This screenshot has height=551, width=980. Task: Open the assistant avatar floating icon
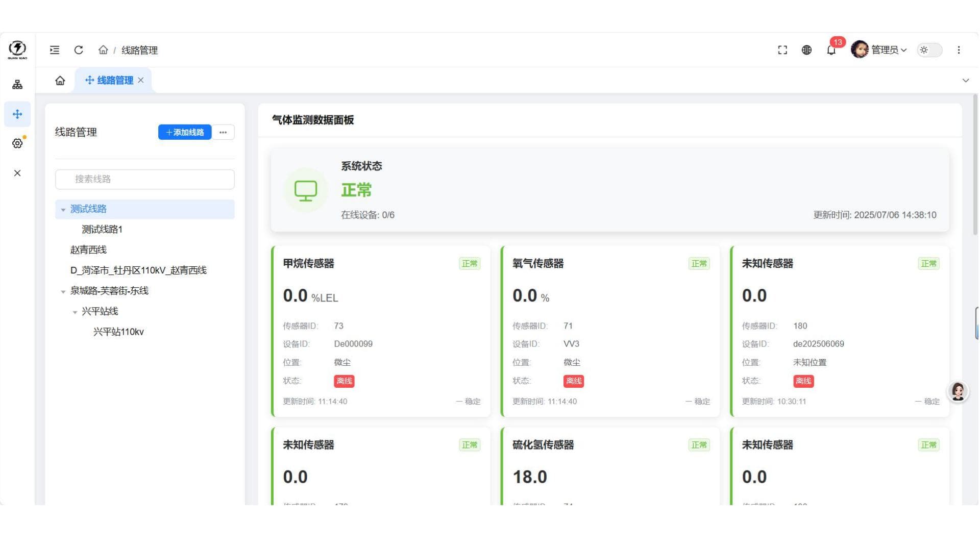958,392
